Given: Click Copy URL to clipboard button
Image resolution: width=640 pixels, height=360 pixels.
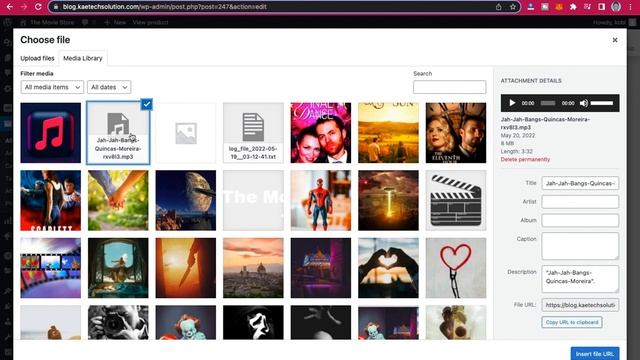Looking at the screenshot, I should tap(572, 322).
